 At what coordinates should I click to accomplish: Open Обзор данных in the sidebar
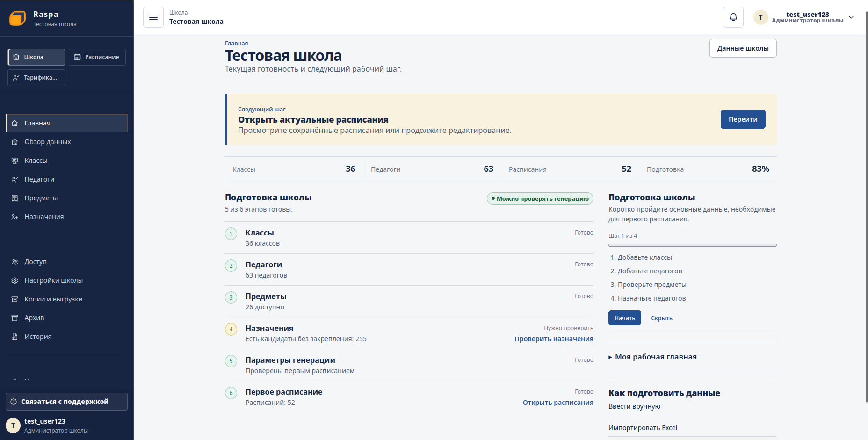click(66, 142)
